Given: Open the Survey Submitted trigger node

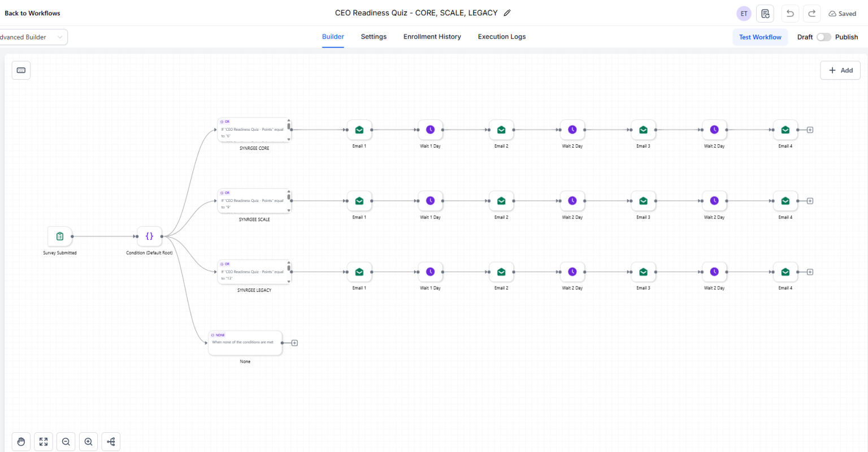Looking at the screenshot, I should point(60,236).
